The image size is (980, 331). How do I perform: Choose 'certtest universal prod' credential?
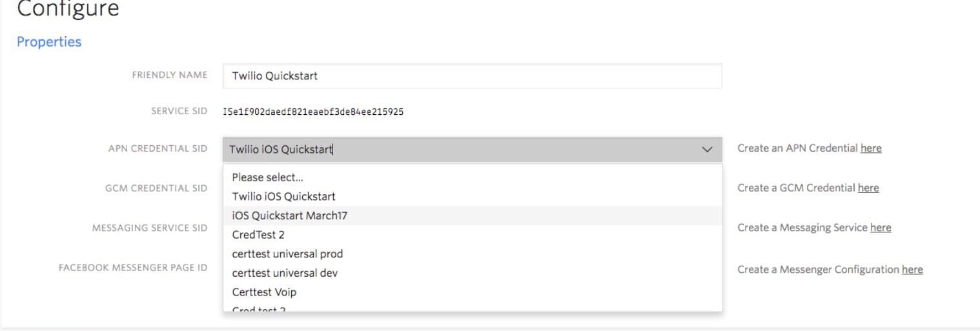pyautogui.click(x=287, y=254)
